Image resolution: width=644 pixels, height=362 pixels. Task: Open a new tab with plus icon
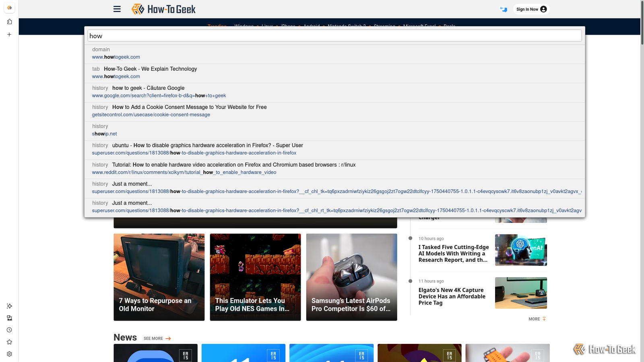[x=9, y=35]
